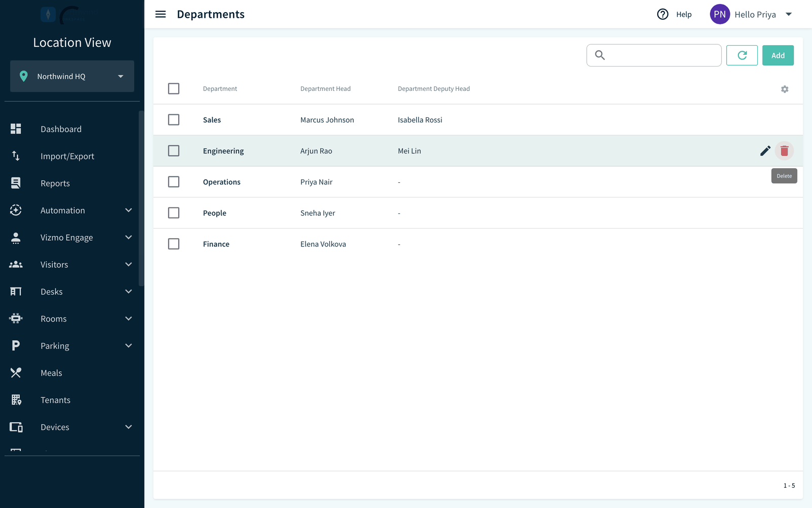Open the hamburger menu icon
Image resolution: width=812 pixels, height=508 pixels.
(x=160, y=14)
